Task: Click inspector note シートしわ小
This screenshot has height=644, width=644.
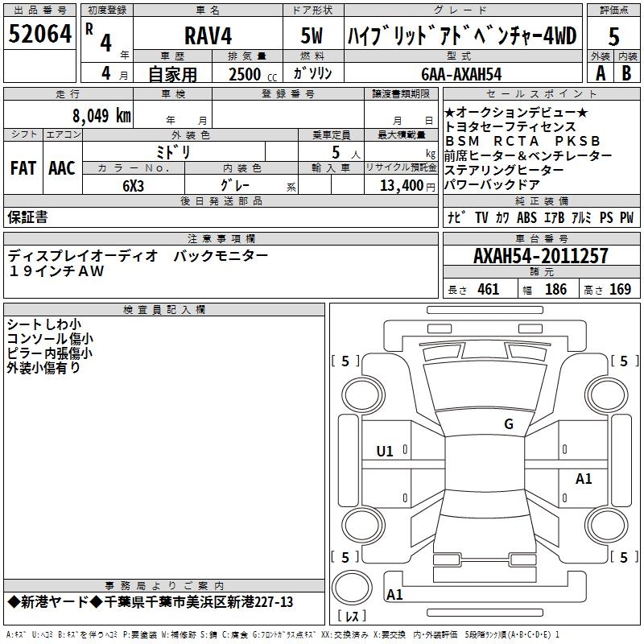Action: pyautogui.click(x=44, y=324)
